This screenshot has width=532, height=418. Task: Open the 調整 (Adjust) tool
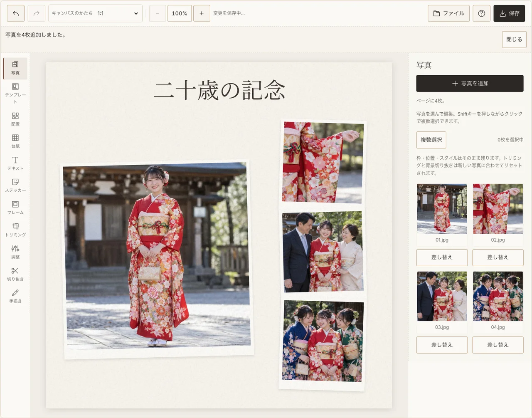point(15,252)
